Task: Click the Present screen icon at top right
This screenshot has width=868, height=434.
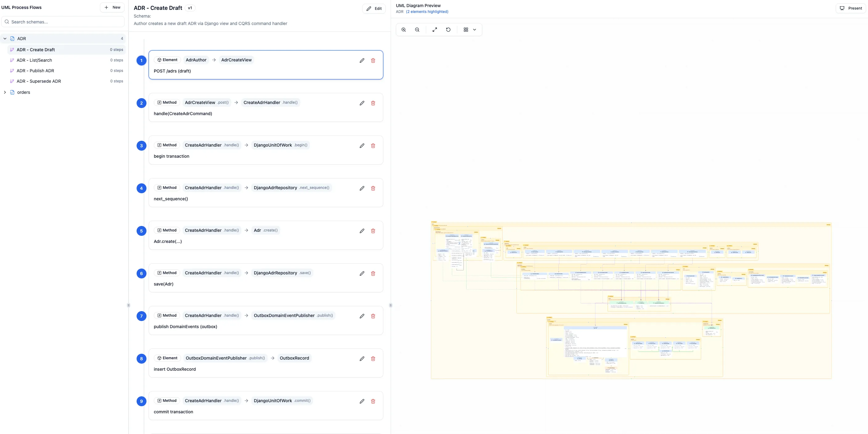Action: click(x=842, y=8)
